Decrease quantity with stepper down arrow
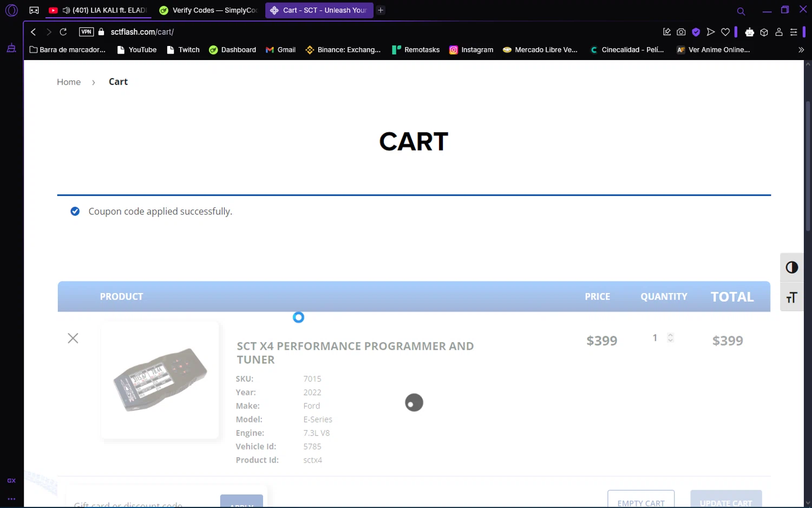Image resolution: width=812 pixels, height=508 pixels. (671, 341)
